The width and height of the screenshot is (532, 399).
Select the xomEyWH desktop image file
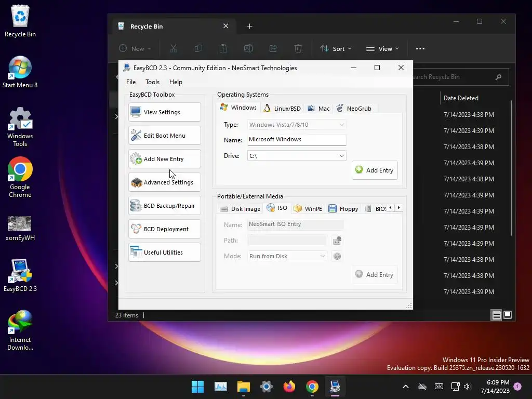pos(20,229)
